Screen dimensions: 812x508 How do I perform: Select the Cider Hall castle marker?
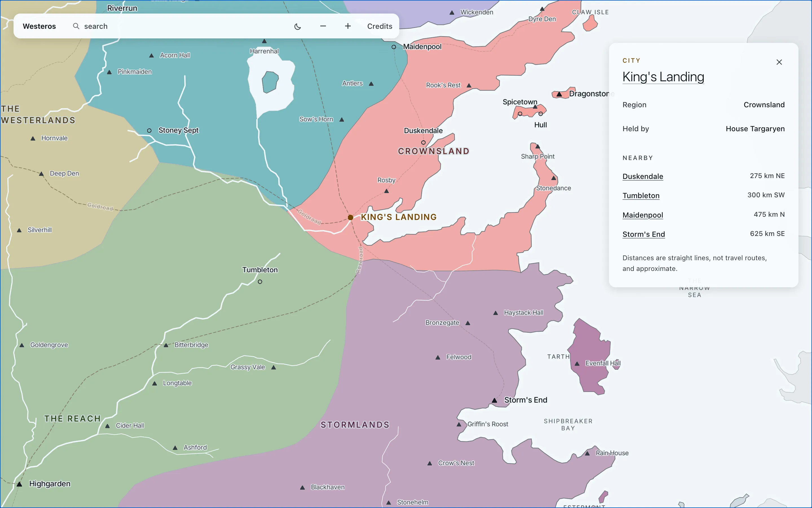point(107,426)
